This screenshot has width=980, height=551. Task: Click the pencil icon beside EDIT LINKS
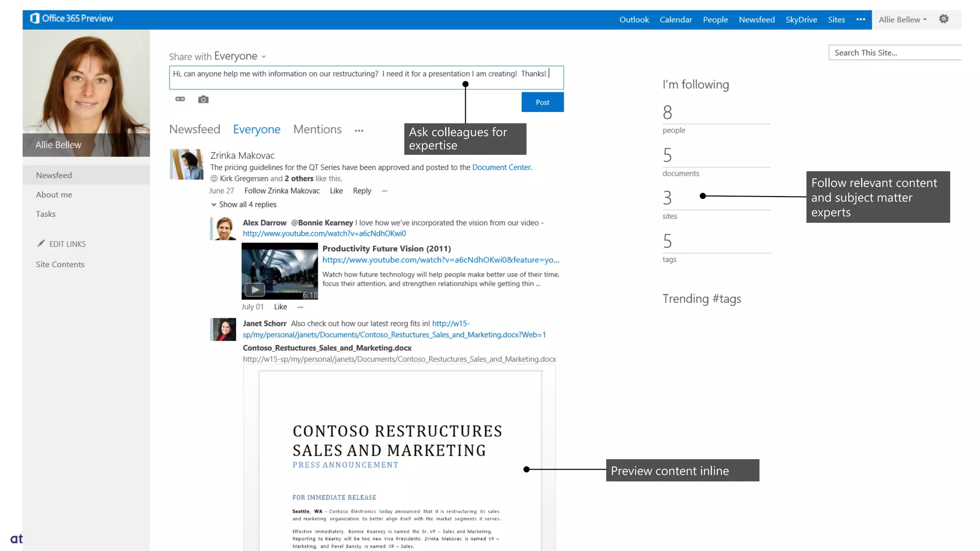[41, 243]
